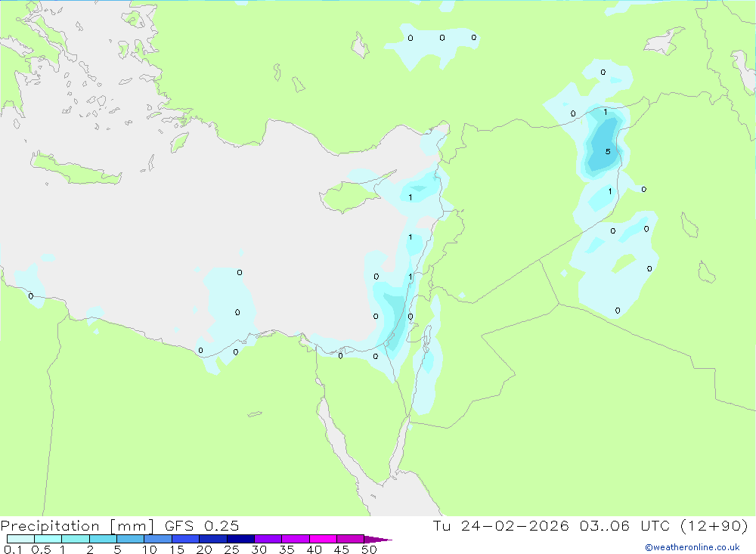Click the 40–45 mm magenta legend swatch
Viewport: 756px width, 554px height.
[x=323, y=539]
